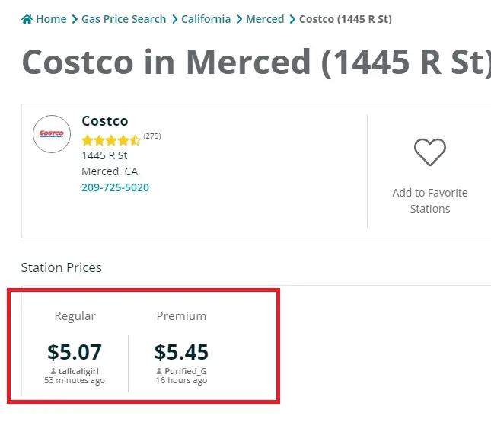491x448 pixels.
Task: Navigate to the Merced breadcrumb link
Action: [x=265, y=19]
